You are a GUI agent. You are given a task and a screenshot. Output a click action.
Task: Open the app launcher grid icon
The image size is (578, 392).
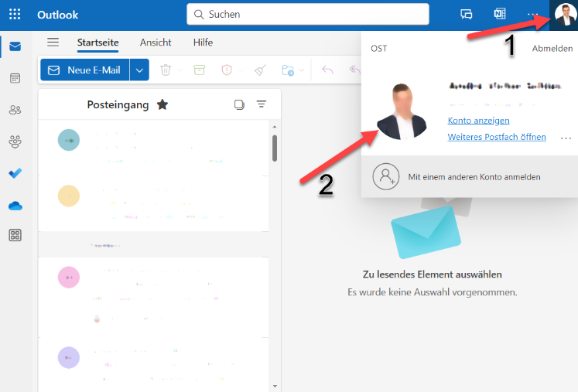(x=15, y=14)
